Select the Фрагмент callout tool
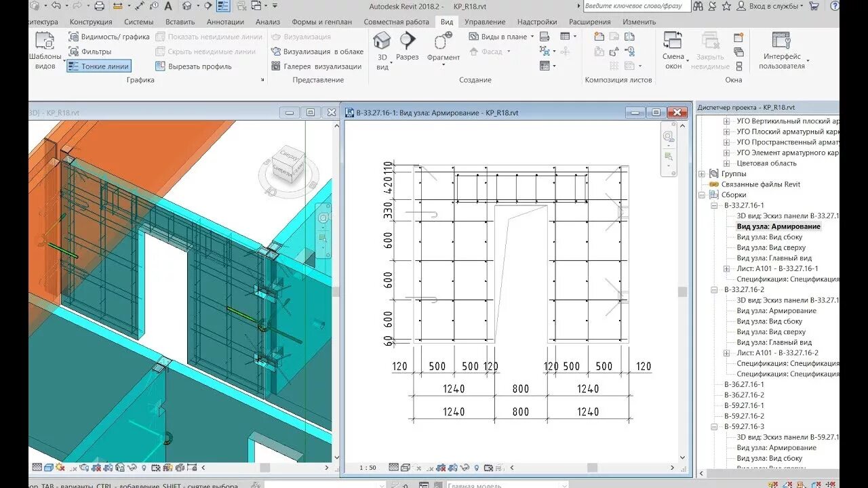 point(443,47)
